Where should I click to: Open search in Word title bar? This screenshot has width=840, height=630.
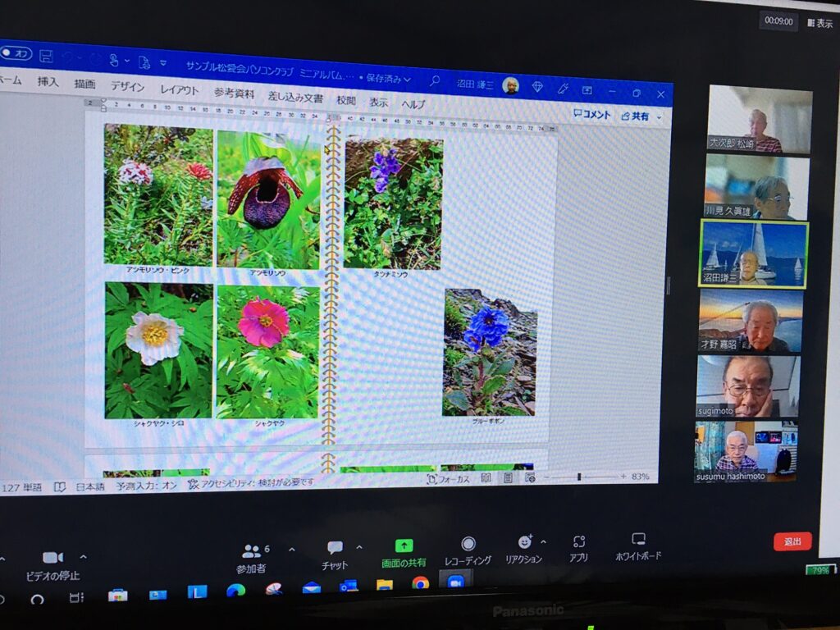435,80
